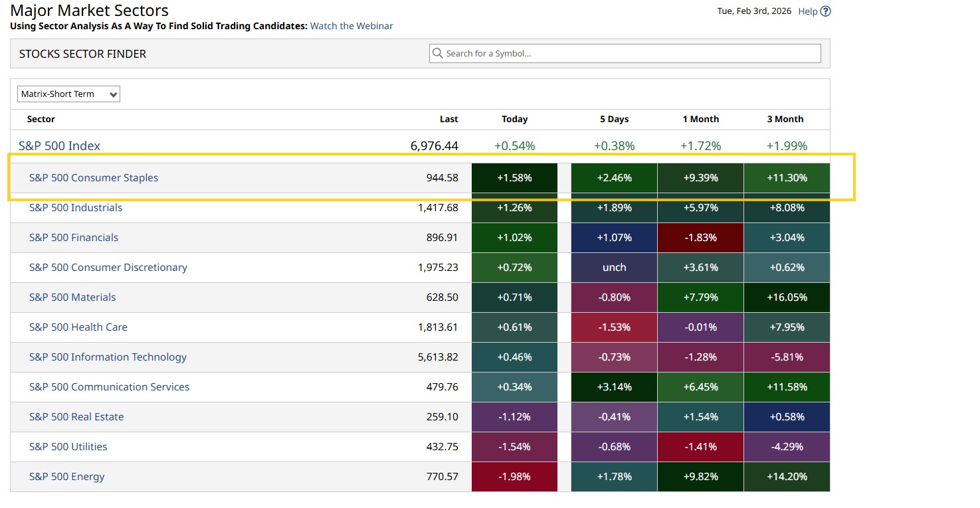Select S&P 500 Health Care link
Image resolution: width=980 pixels, height=508 pixels.
pyautogui.click(x=78, y=327)
